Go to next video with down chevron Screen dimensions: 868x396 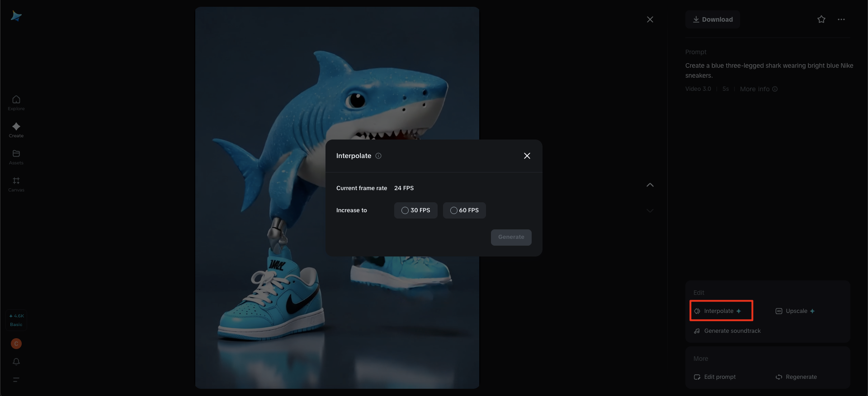[650, 210]
